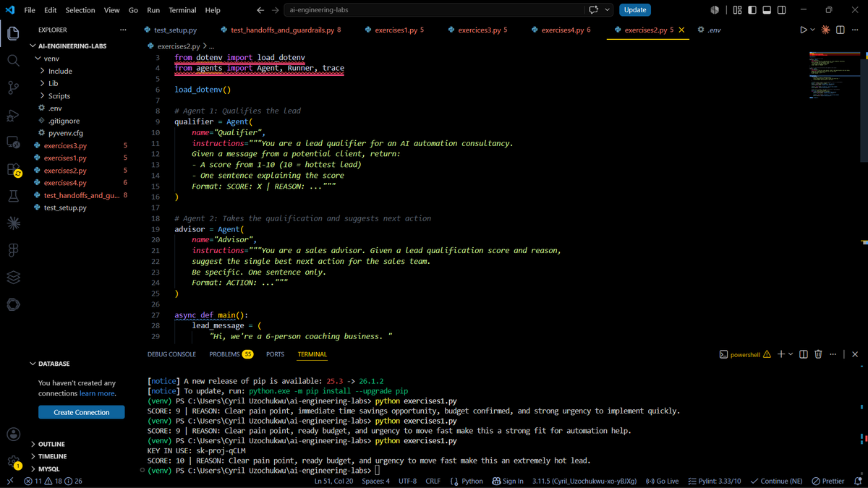
Task: Open Explorer panel ellipsis menu
Action: (123, 30)
